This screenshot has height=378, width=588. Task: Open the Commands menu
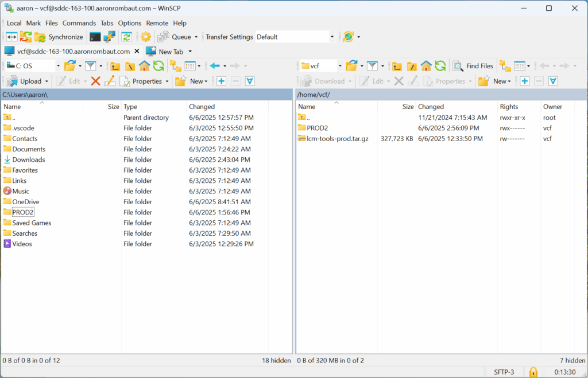tap(79, 23)
